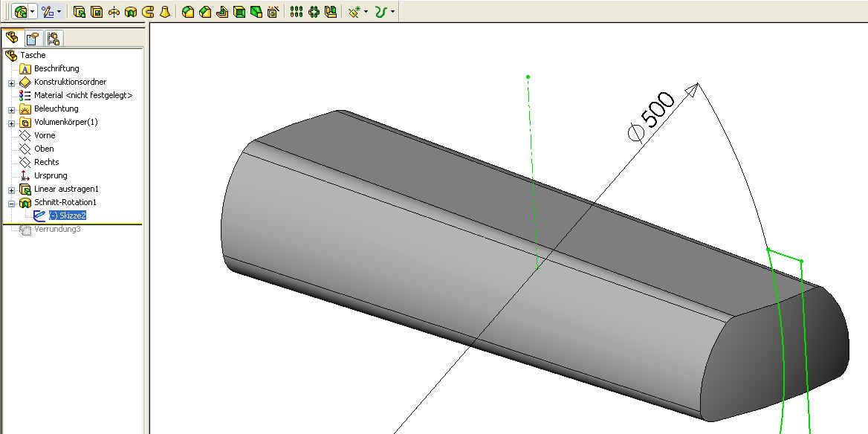The height and width of the screenshot is (434, 868).
Task: Select the Fillet tool
Action: (188, 12)
